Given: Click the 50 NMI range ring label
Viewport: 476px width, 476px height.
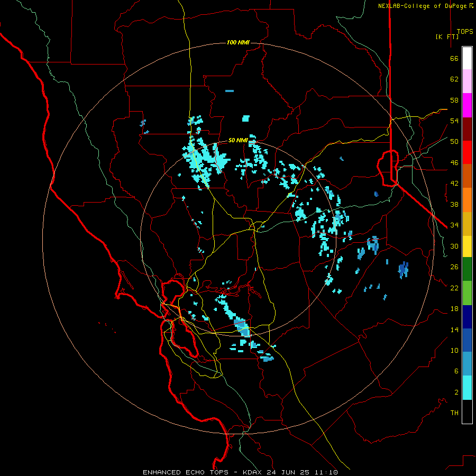Looking at the screenshot, I should pyautogui.click(x=238, y=140).
